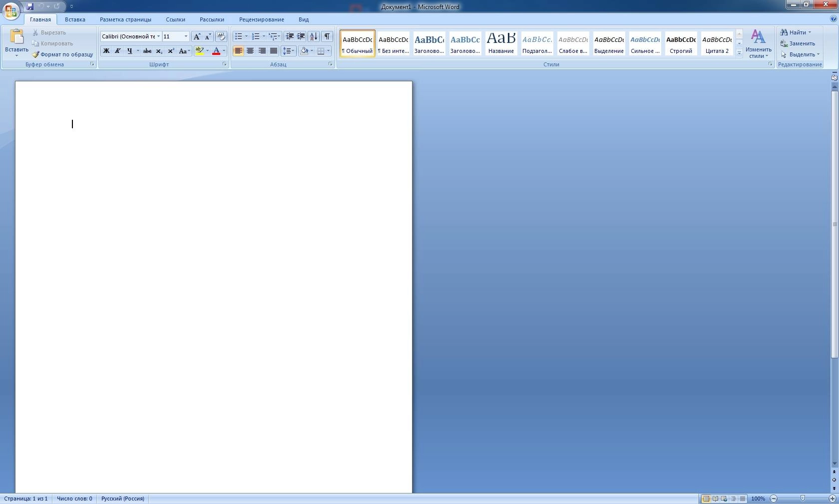839x504 pixels.
Task: Open select browse object button
Action: pos(834,480)
